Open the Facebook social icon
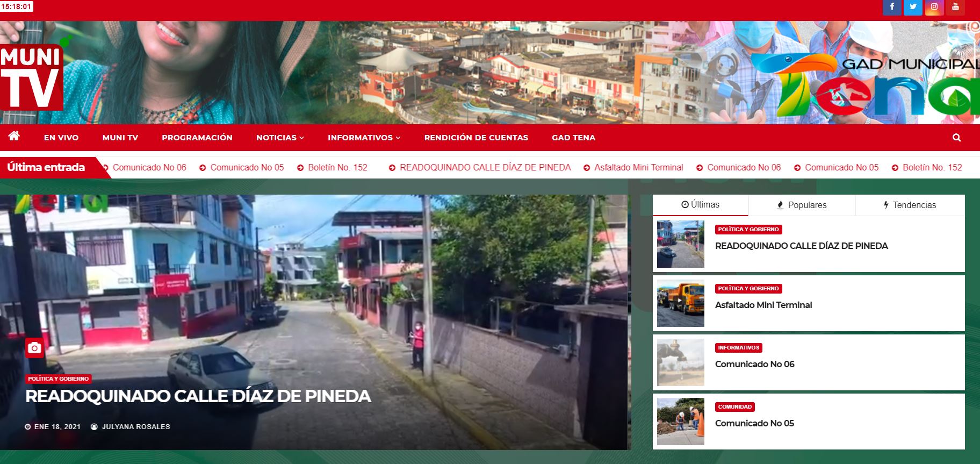This screenshot has width=980, height=464. pyautogui.click(x=892, y=7)
